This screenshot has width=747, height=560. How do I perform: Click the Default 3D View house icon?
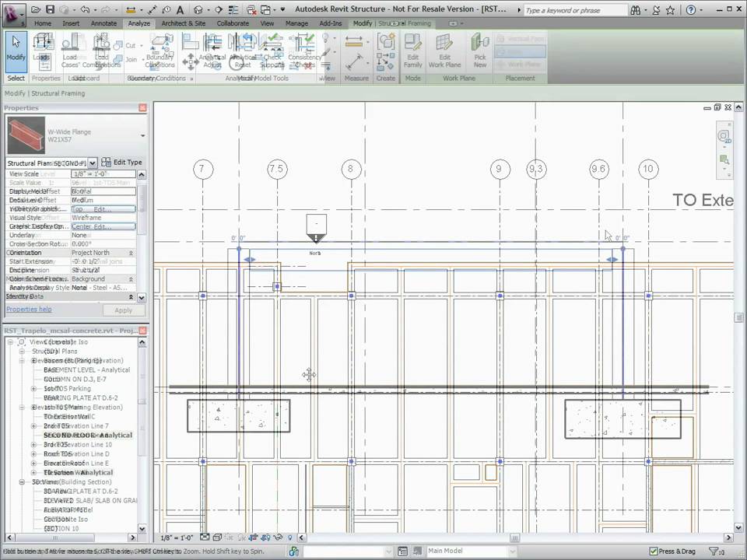click(x=198, y=9)
